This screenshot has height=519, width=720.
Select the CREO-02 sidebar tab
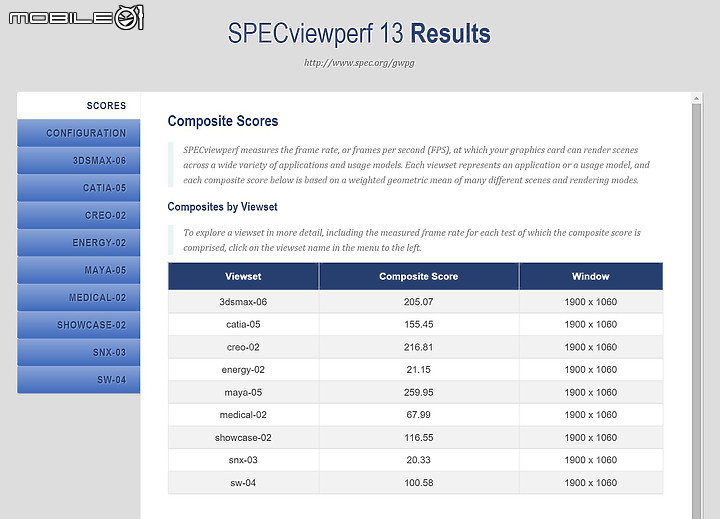[x=79, y=215]
